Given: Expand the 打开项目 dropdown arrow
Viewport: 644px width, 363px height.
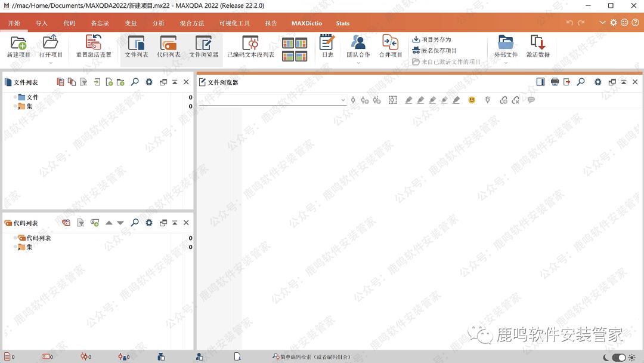Looking at the screenshot, I should pyautogui.click(x=51, y=63).
